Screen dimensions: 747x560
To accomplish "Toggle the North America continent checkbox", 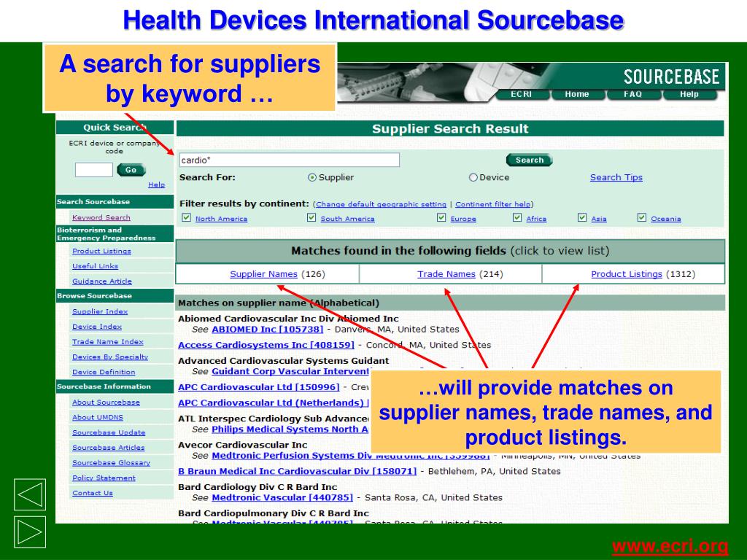I will [186, 217].
